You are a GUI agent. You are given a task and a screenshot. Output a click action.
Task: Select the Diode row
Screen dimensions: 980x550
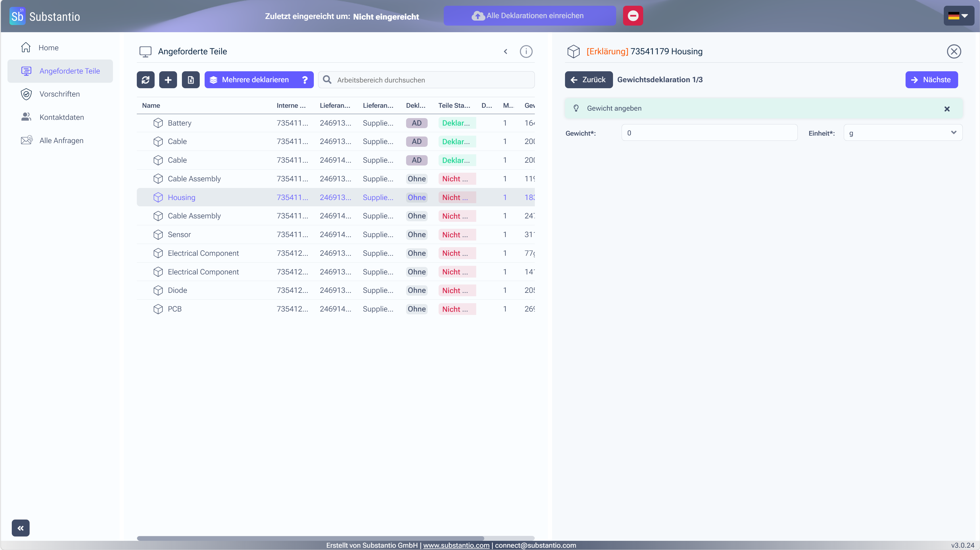coord(336,290)
